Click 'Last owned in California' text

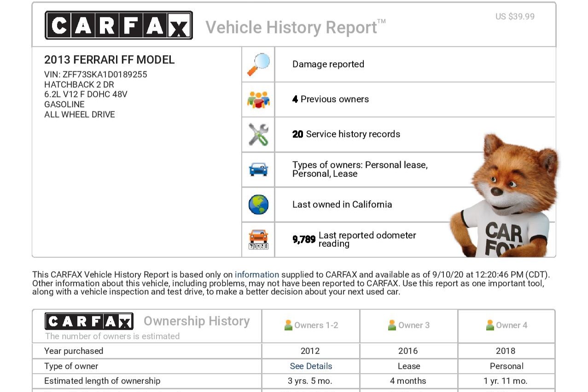tap(342, 205)
